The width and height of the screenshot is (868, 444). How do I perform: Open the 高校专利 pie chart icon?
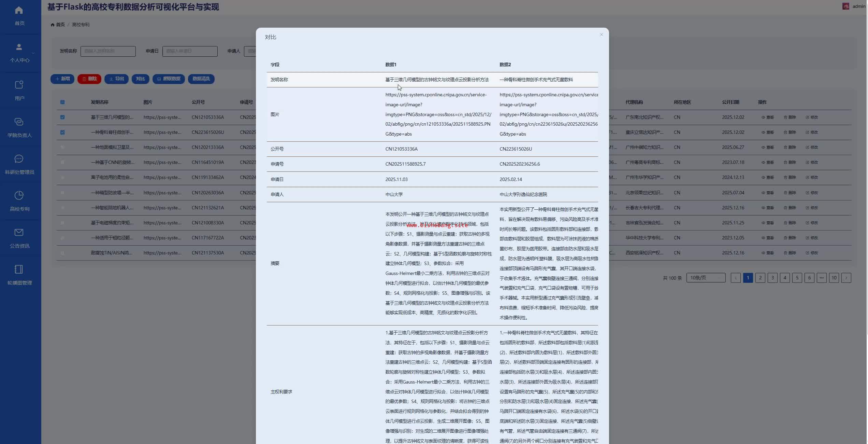point(19,195)
